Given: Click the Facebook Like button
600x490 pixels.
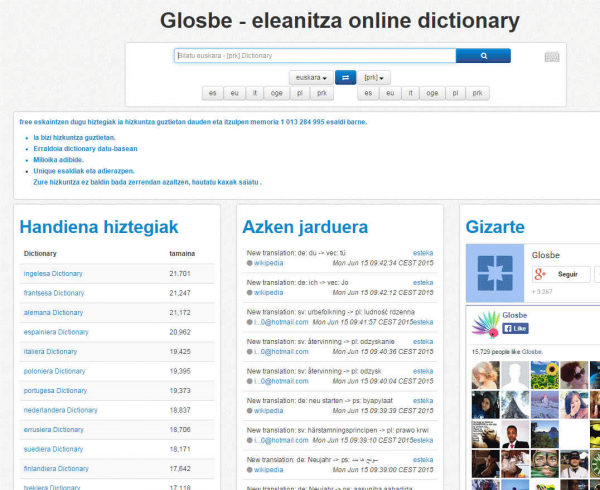Looking at the screenshot, I should point(516,328).
